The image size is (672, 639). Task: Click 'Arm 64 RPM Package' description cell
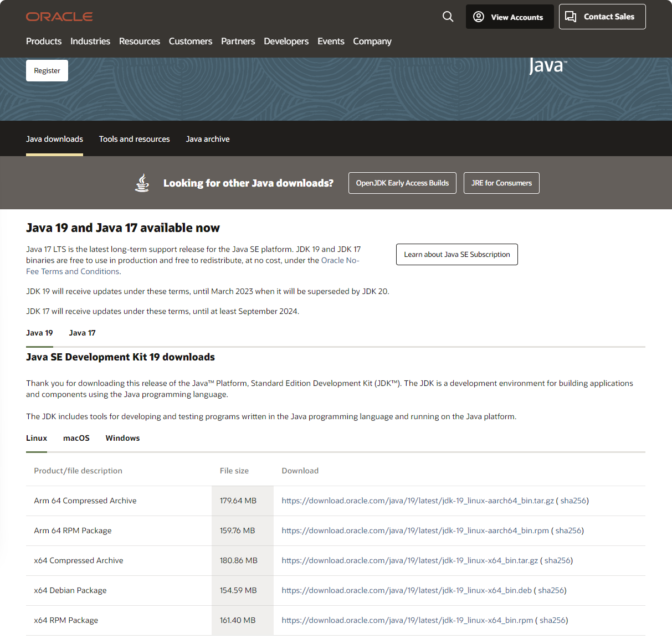pyautogui.click(x=119, y=530)
